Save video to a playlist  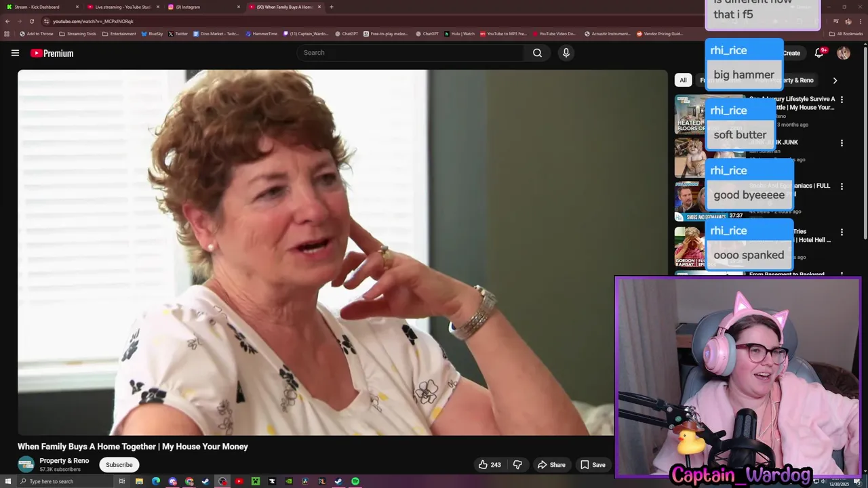[x=592, y=465]
